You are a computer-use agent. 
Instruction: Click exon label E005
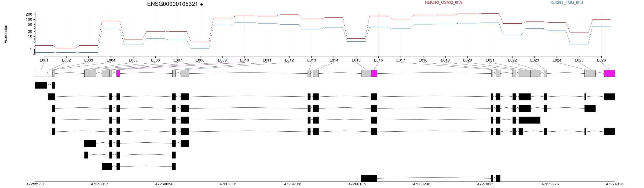[133, 60]
